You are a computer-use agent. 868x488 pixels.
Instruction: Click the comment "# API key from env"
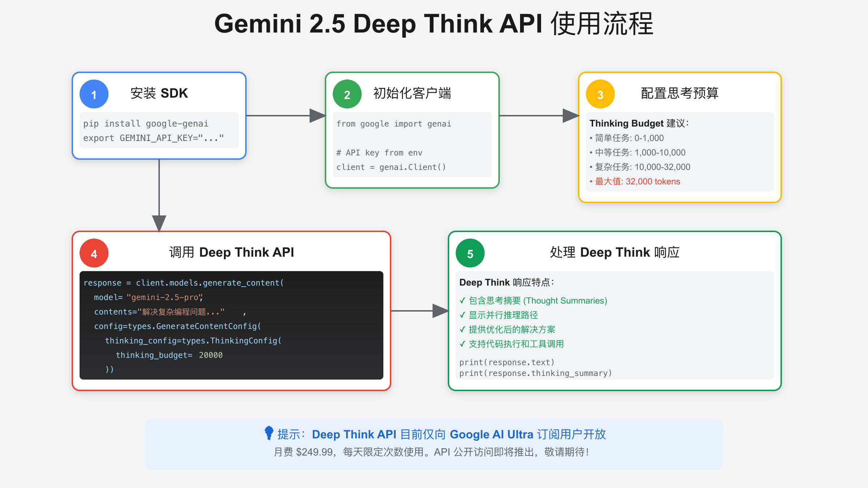tap(379, 153)
